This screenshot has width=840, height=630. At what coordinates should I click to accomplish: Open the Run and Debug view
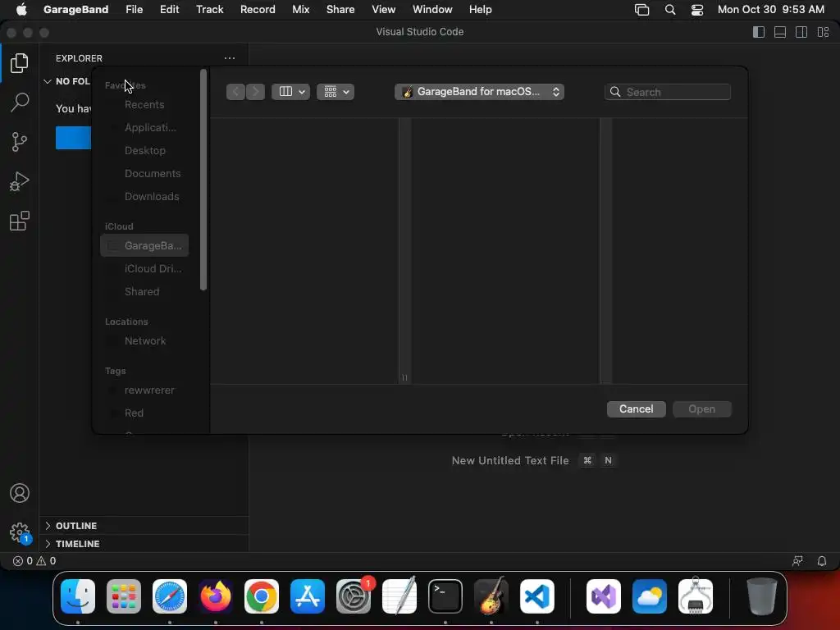[x=20, y=181]
